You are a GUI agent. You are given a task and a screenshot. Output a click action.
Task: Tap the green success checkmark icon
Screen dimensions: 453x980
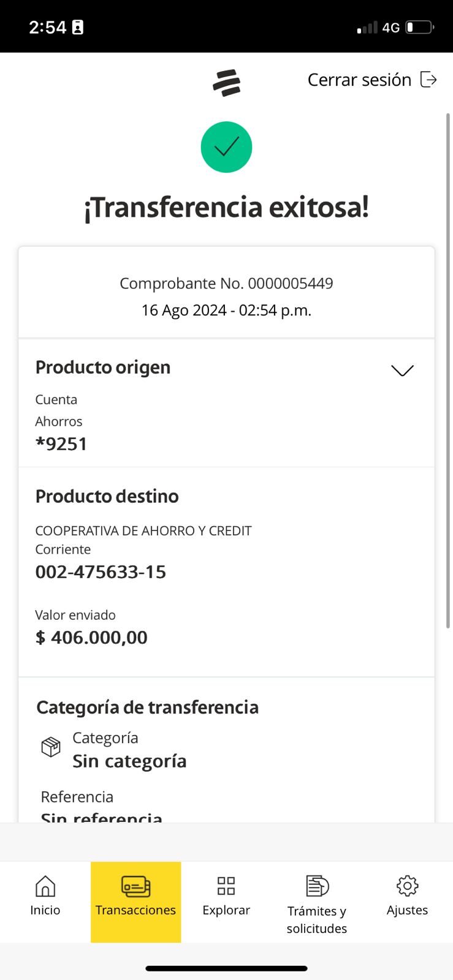point(226,147)
